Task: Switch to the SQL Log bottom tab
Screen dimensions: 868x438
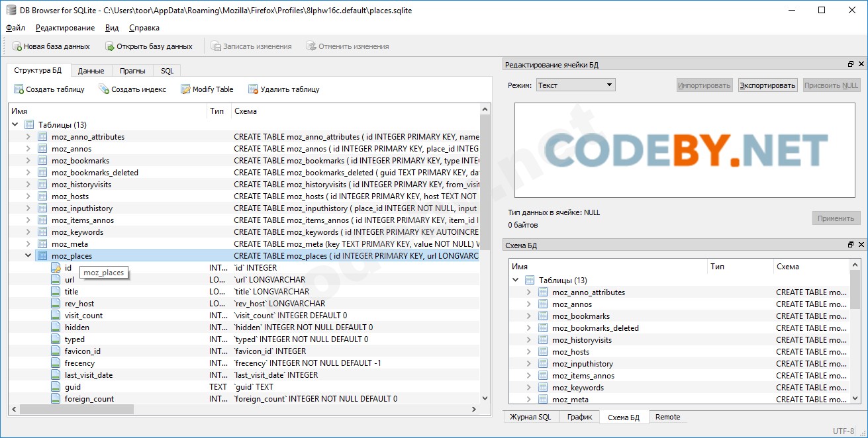Action: pos(530,417)
